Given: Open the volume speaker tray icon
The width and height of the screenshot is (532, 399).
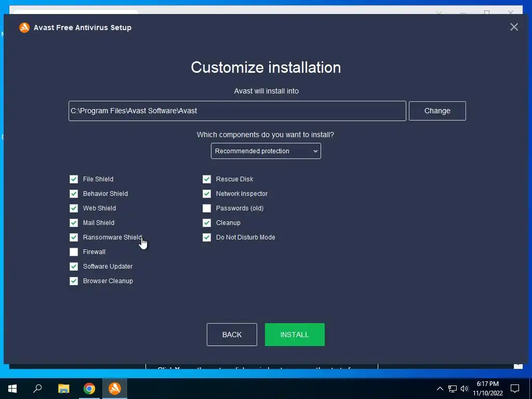Looking at the screenshot, I should [464, 389].
